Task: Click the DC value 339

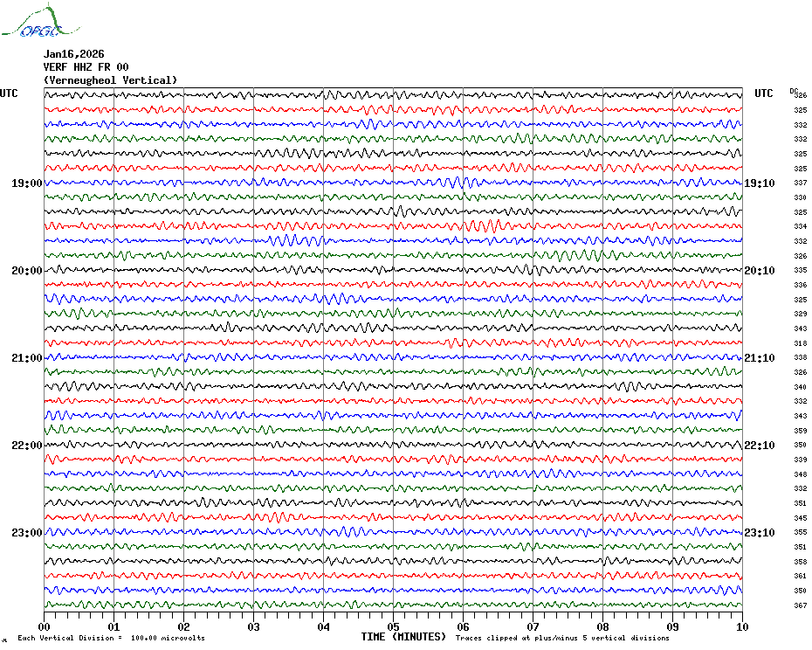Action: 801,460
